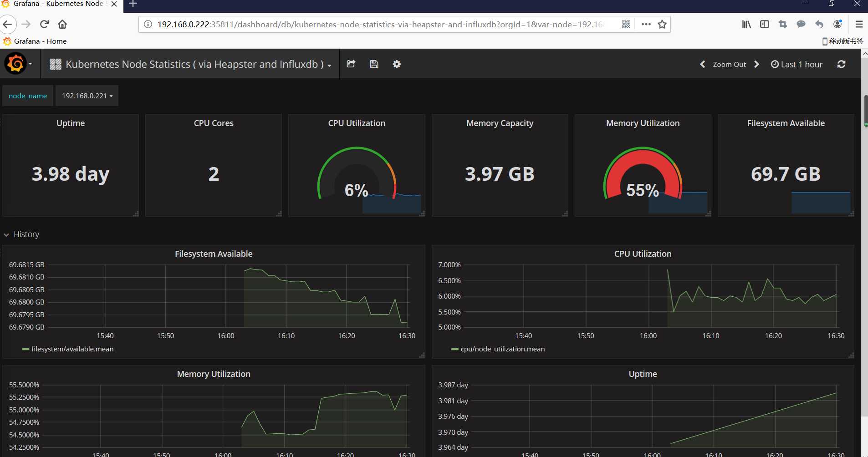Viewport: 868px width, 457px height.
Task: Click the undo arrow toolbar icon
Action: click(x=819, y=24)
